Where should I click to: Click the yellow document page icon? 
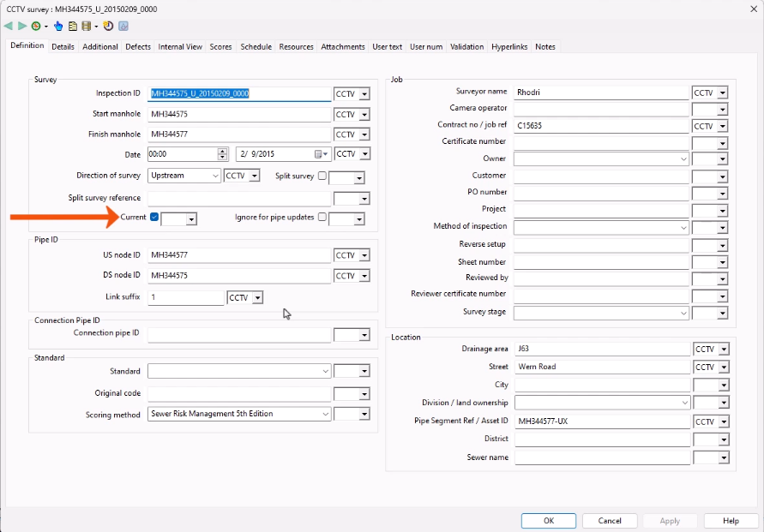[73, 26]
